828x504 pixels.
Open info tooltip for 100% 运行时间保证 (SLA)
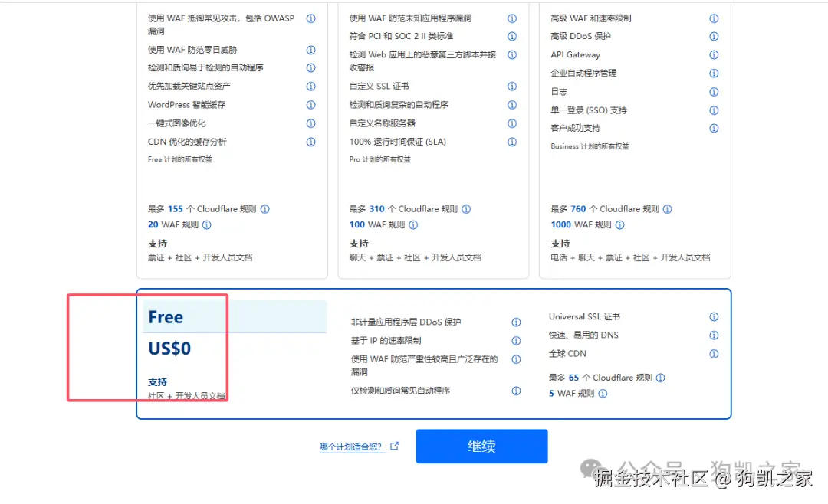(x=511, y=142)
